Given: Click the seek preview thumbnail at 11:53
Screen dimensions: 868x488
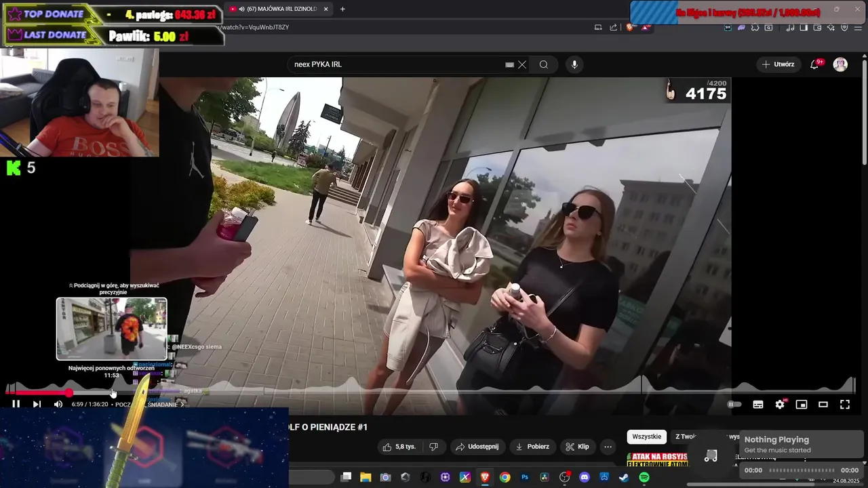Looking at the screenshot, I should (111, 329).
